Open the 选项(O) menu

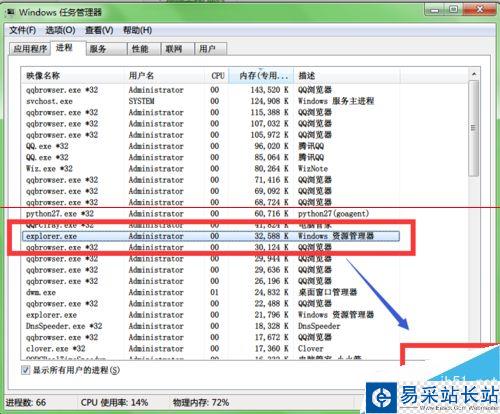pos(60,30)
